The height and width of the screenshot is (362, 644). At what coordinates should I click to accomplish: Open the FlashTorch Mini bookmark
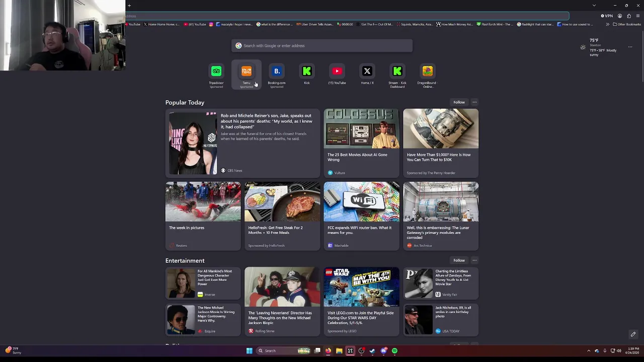pyautogui.click(x=495, y=24)
